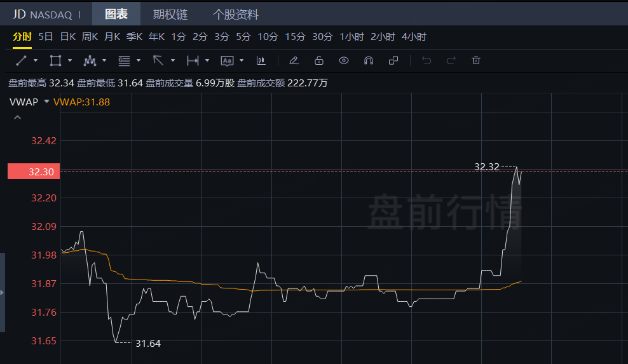628x364 pixels.
Task: Select the 2小时 interval
Action: point(383,37)
